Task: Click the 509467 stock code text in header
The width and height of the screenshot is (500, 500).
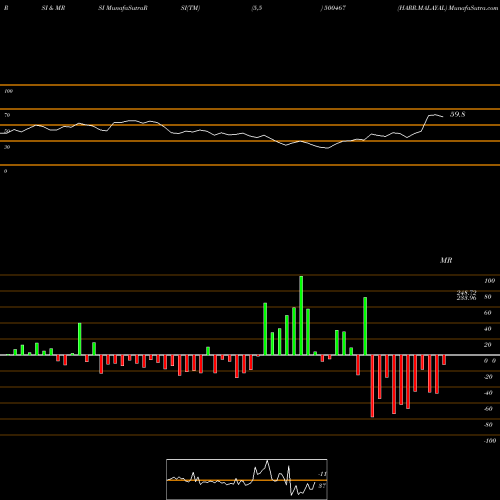Action: tap(335, 8)
